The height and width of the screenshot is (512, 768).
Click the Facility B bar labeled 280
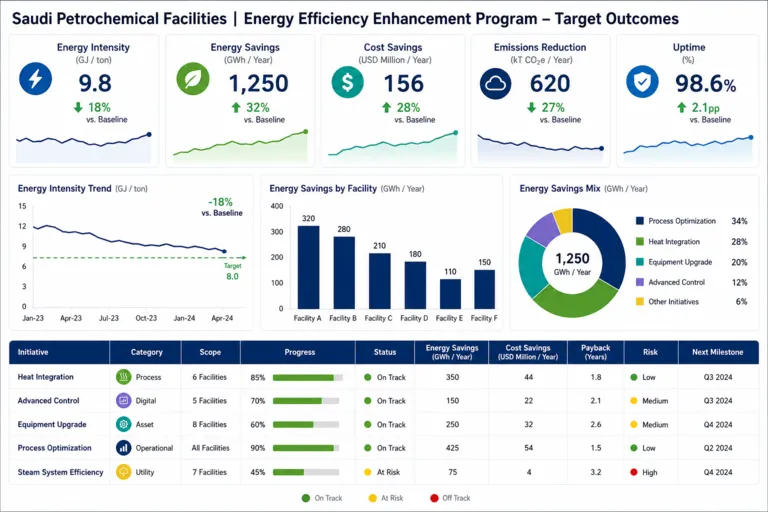click(x=344, y=272)
